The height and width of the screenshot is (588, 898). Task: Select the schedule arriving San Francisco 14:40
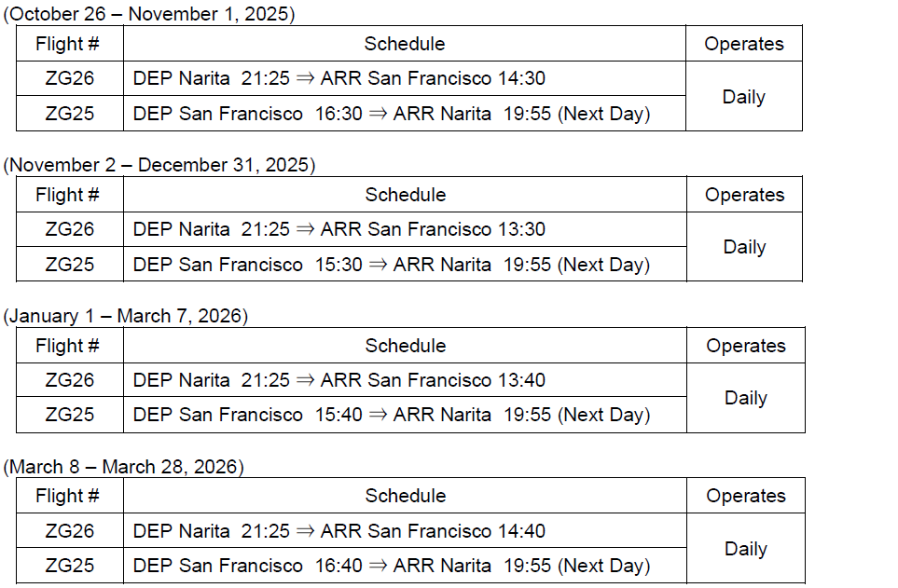[338, 531]
